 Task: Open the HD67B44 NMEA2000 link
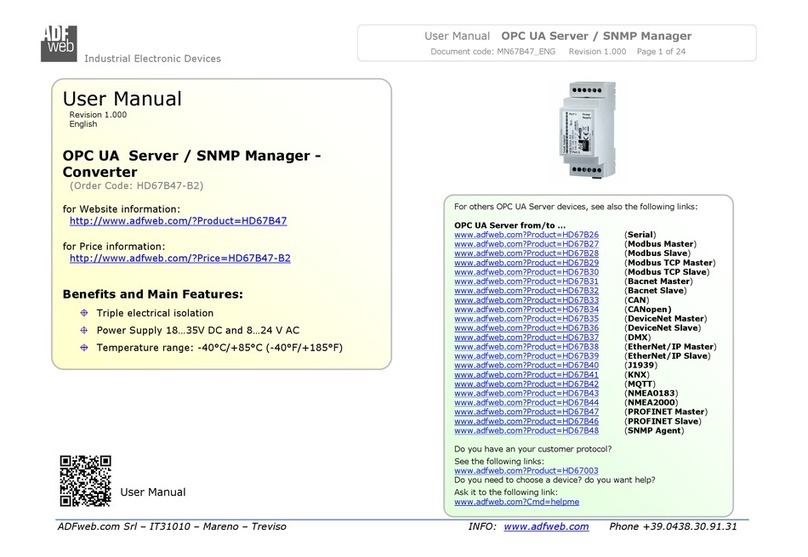click(x=526, y=402)
